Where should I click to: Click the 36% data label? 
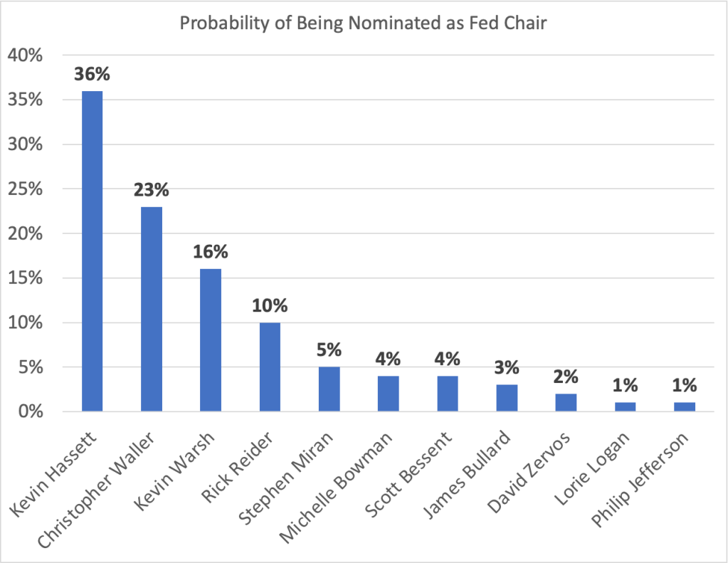[x=92, y=75]
